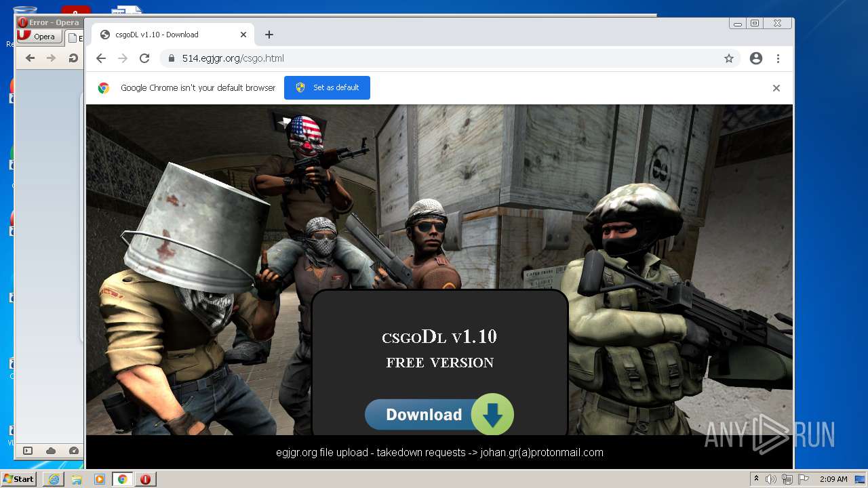Open the volume speaker tray icon

tap(771, 479)
